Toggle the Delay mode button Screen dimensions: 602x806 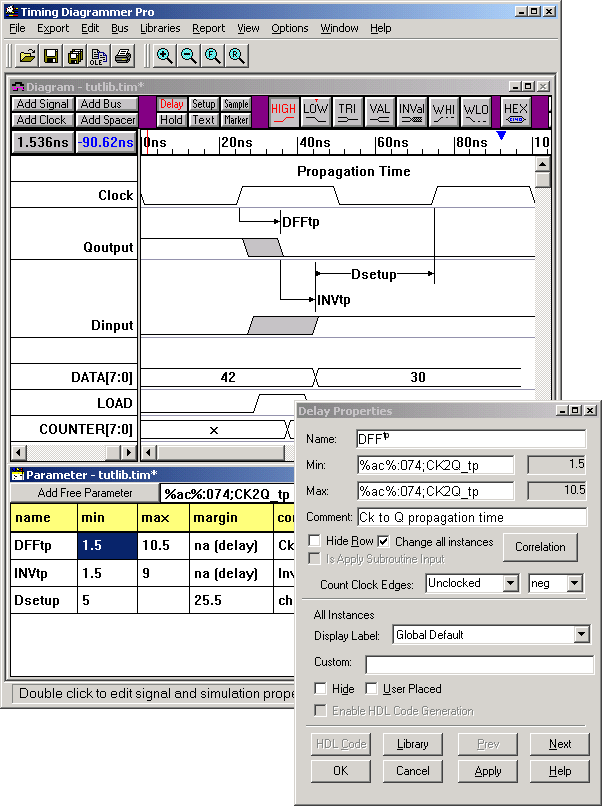pos(171,104)
